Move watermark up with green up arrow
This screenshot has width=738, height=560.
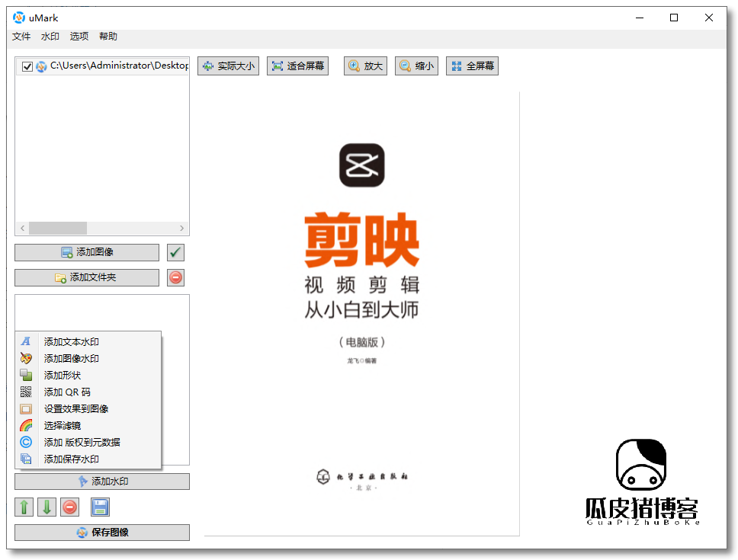(x=24, y=507)
